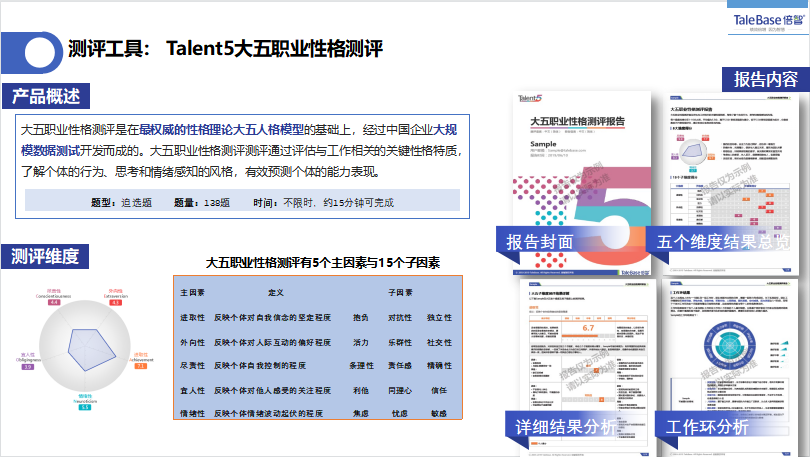Click the 抱负 sub-factor cell
Screen dimensions: 810x457
pos(361,318)
